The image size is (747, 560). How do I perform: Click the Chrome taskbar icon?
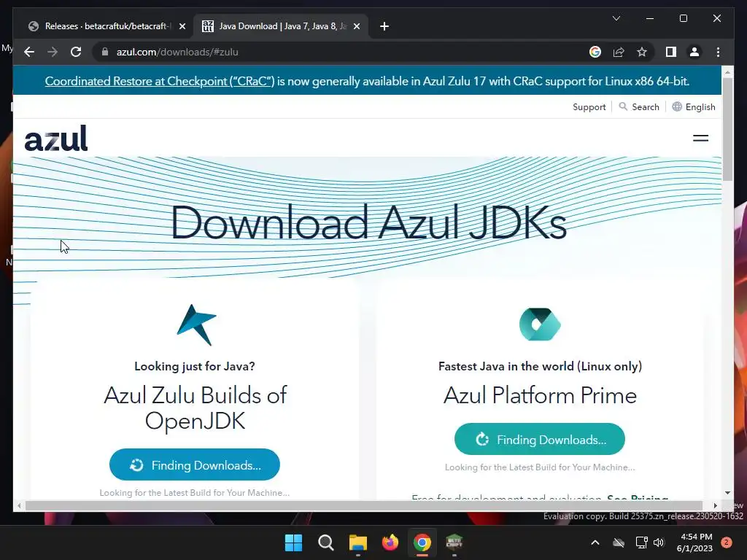coord(422,542)
